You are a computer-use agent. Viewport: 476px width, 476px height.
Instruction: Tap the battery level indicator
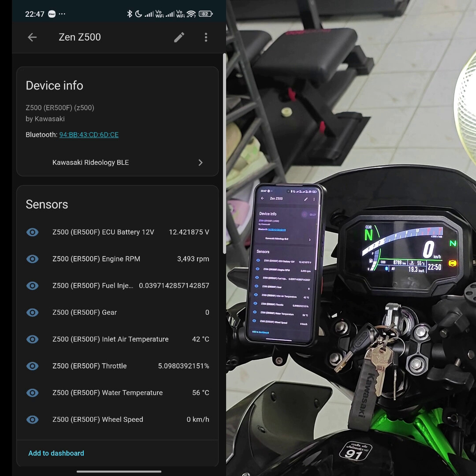(205, 14)
